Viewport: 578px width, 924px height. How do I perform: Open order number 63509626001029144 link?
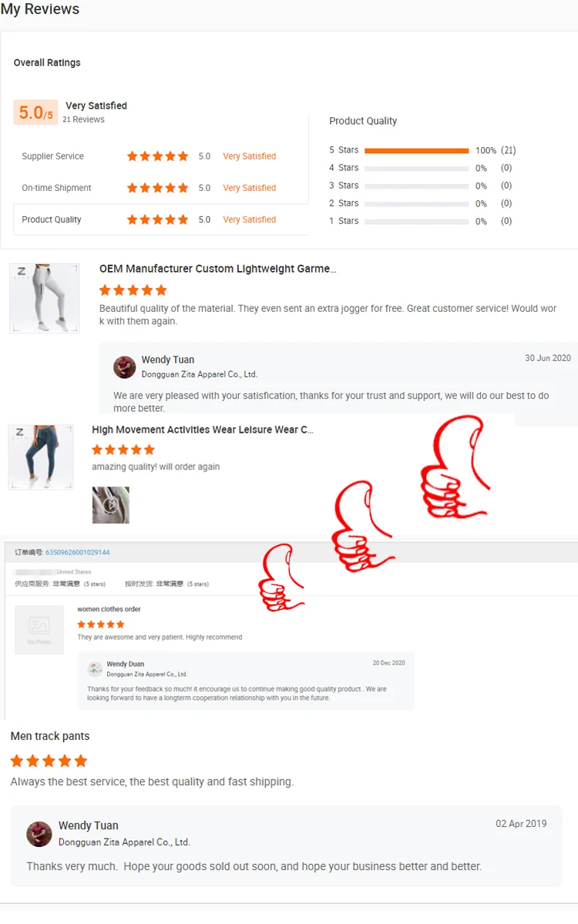tap(78, 553)
